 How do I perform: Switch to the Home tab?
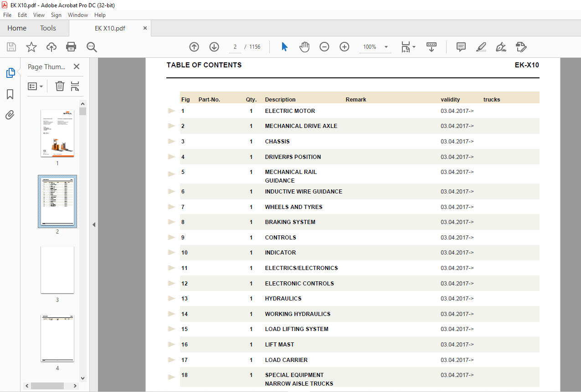pyautogui.click(x=17, y=28)
